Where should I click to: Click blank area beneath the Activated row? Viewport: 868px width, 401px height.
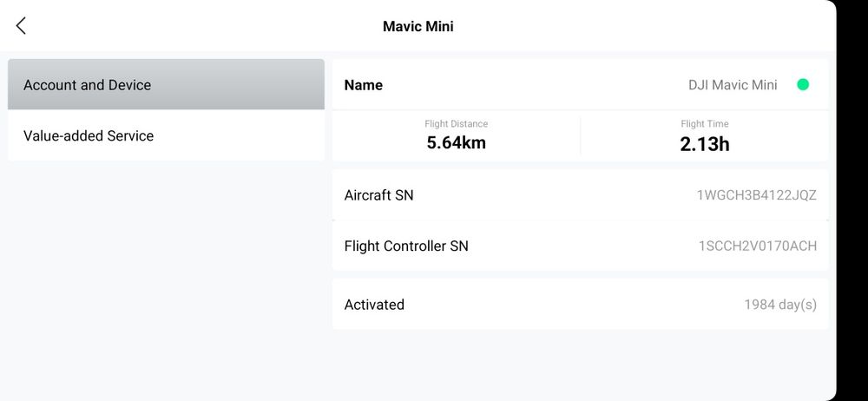[580, 365]
